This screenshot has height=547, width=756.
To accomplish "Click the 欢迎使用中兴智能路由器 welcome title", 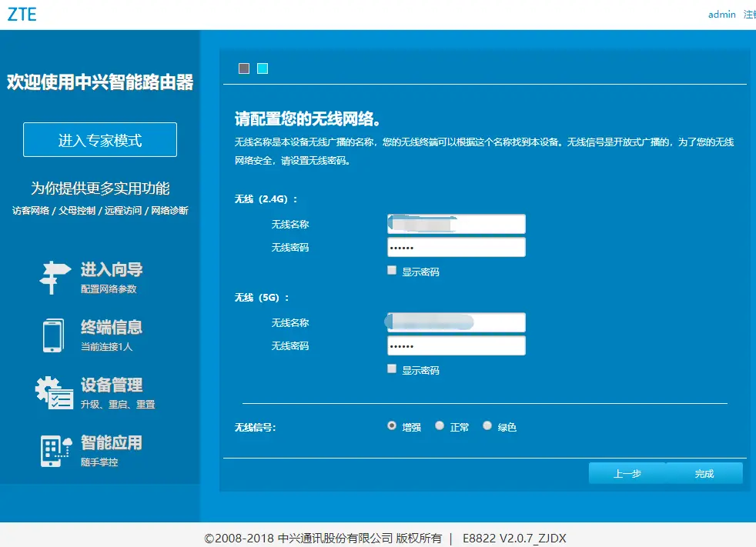I will coord(100,82).
